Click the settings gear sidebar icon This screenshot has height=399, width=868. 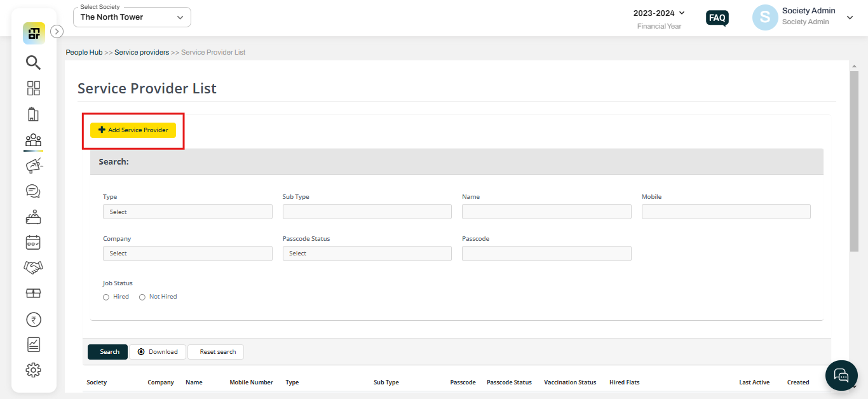(x=33, y=370)
